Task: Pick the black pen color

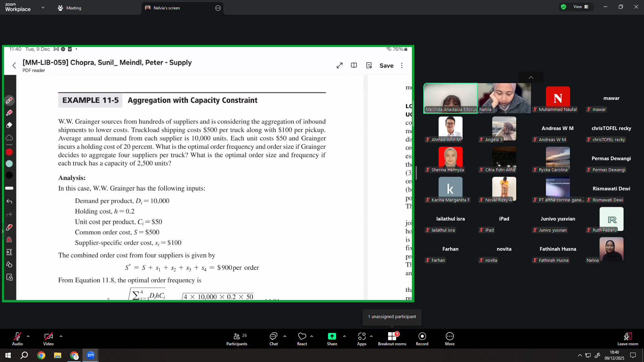Action: (9, 175)
